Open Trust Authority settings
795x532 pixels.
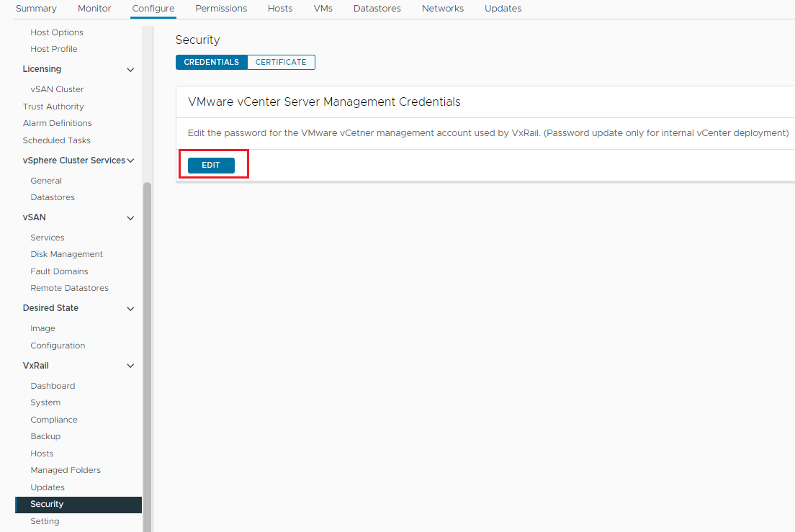click(x=53, y=107)
